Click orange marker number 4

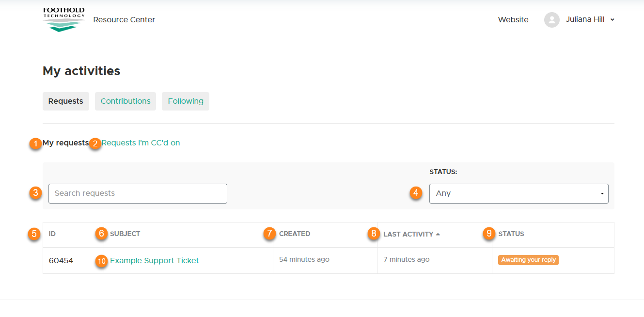(x=415, y=193)
